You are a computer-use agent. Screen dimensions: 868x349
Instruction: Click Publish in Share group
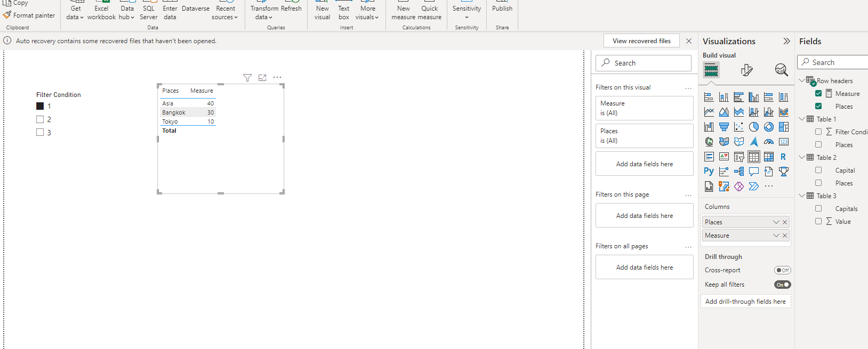[502, 9]
